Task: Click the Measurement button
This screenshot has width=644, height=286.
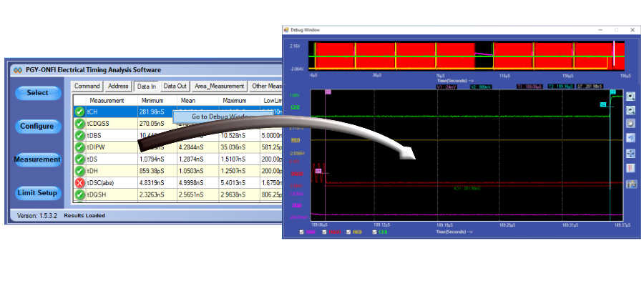Action: (x=37, y=159)
